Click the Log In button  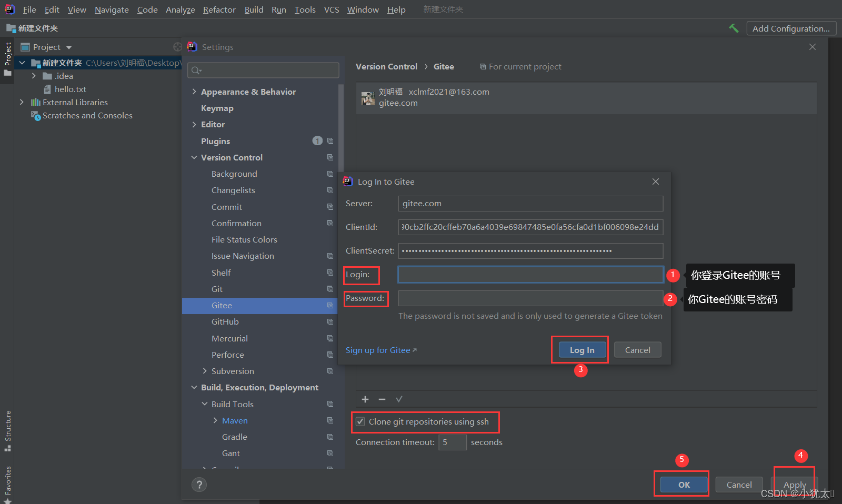[582, 350]
